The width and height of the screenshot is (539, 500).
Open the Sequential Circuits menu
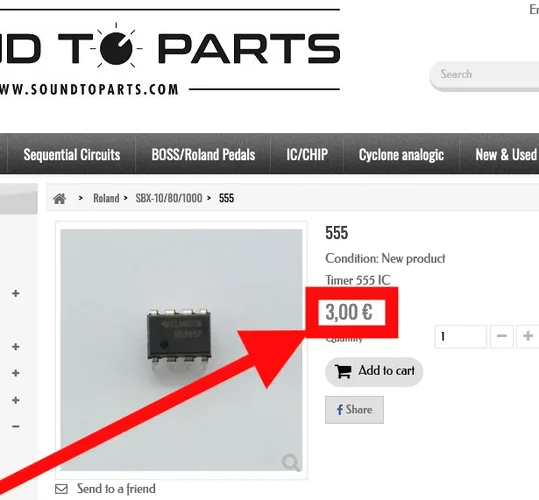[x=72, y=155]
